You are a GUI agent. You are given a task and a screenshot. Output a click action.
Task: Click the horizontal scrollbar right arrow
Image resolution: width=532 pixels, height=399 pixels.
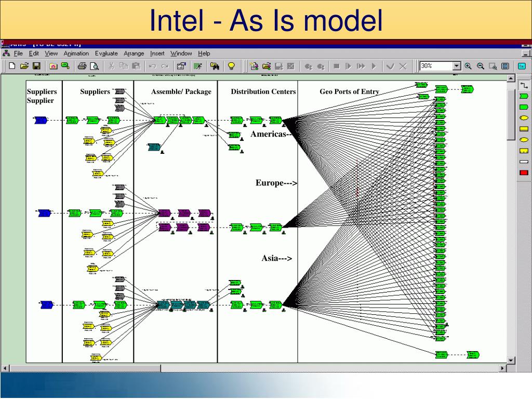coord(502,368)
